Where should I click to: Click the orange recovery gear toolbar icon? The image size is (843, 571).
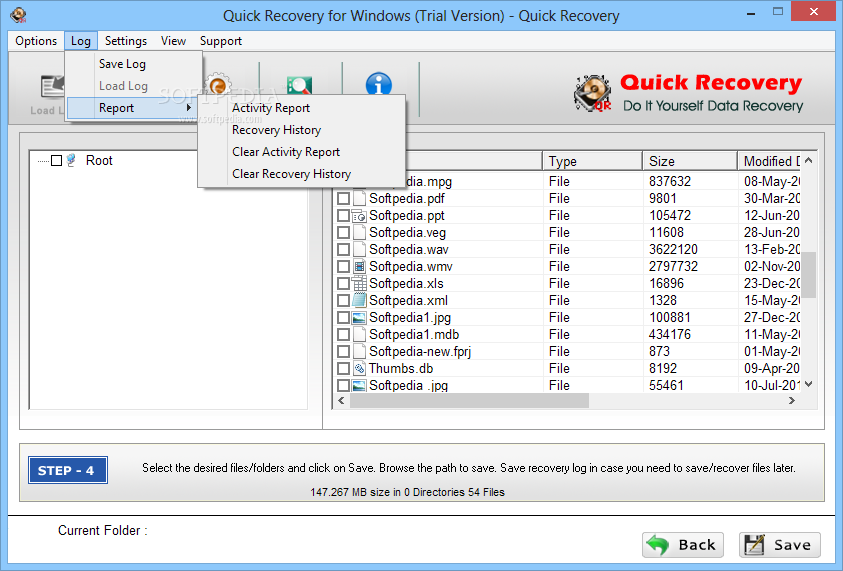click(218, 84)
